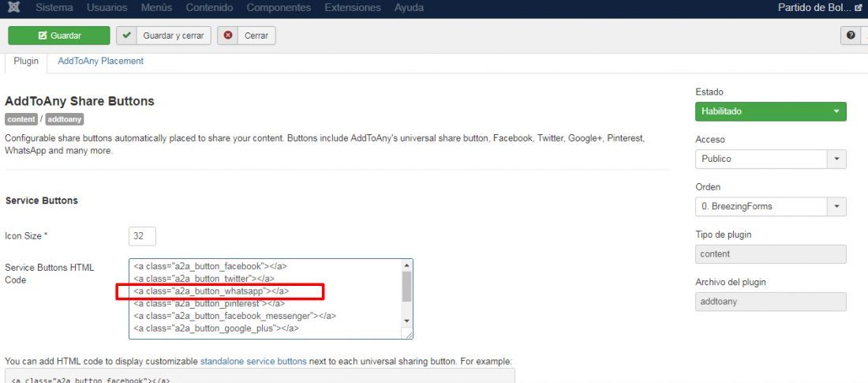This screenshot has height=383, width=868.
Task: Open the standalone service buttons link
Action: [253, 362]
